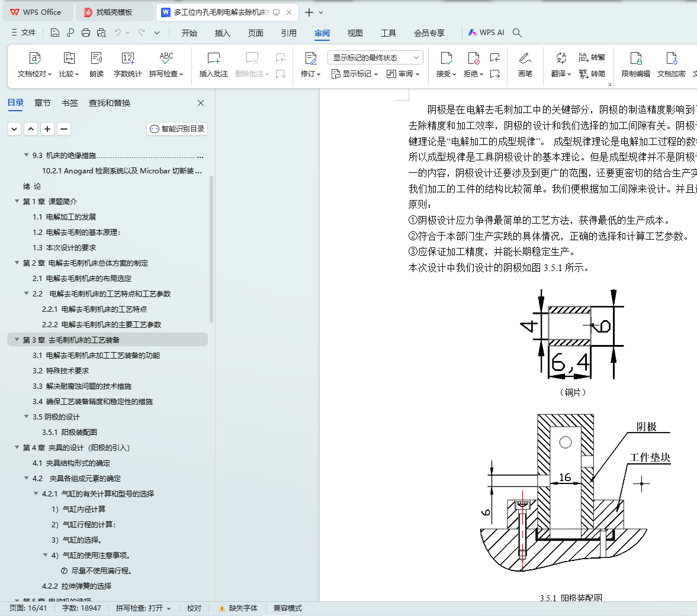The width and height of the screenshot is (697, 616).
Task: Click the 修订 track changes icon
Action: click(x=310, y=58)
